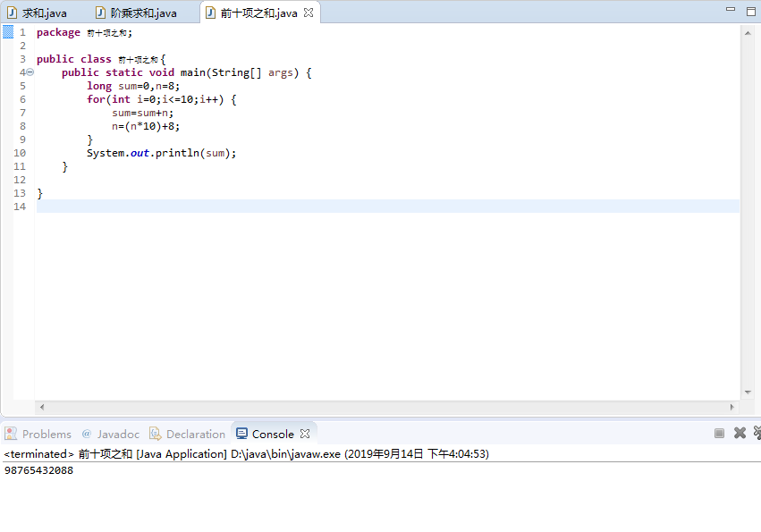The width and height of the screenshot is (761, 532).
Task: Click the for loop line 'for(int i=0;i<=10;i++)'
Action: pos(162,99)
